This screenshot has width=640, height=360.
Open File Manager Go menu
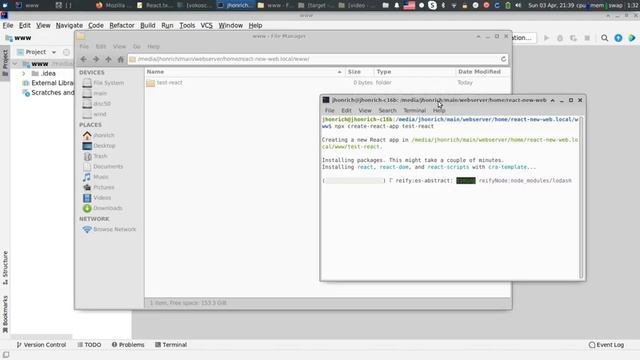pos(136,47)
